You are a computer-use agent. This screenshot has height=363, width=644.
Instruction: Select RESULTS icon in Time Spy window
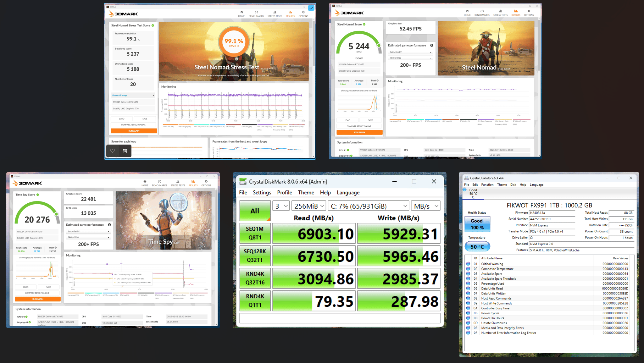click(193, 181)
